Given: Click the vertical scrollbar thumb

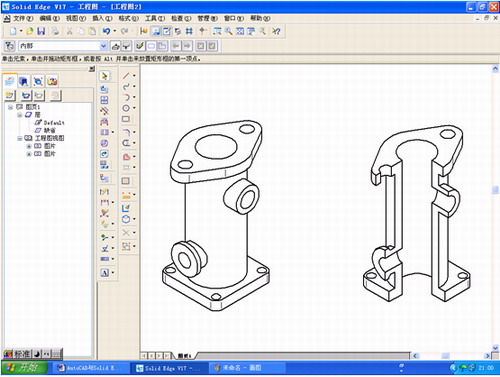Looking at the screenshot, I should point(495,190).
